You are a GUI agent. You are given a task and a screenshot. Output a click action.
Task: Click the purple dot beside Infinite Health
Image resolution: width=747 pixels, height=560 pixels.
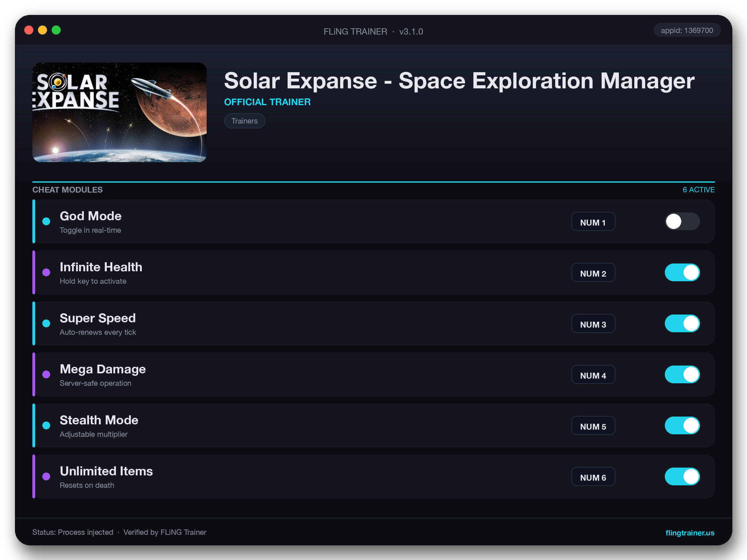(x=46, y=273)
